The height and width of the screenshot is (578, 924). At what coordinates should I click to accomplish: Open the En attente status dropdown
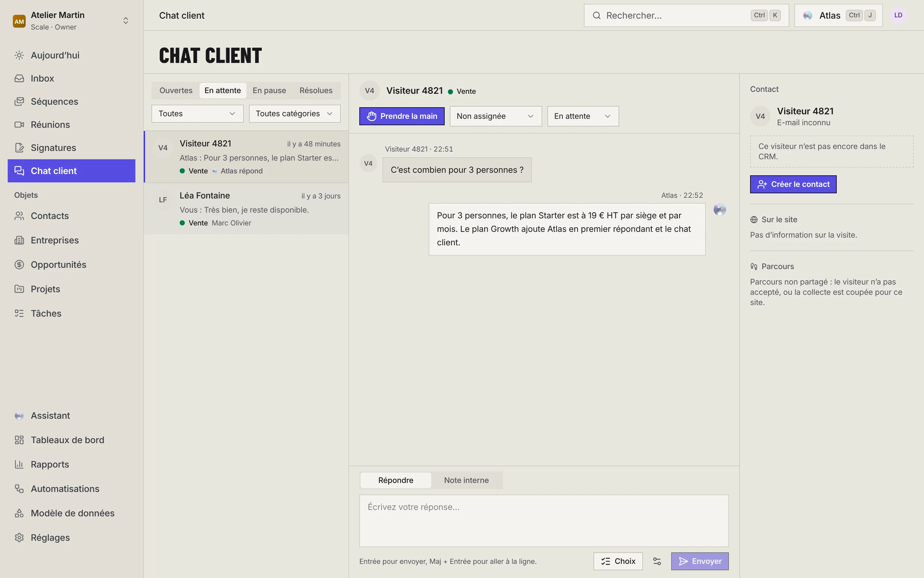coord(583,116)
